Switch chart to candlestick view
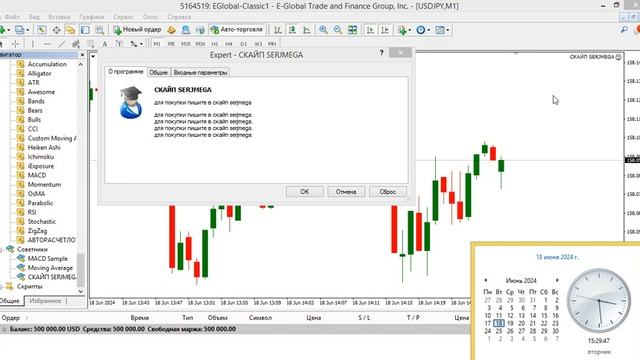This screenshot has height=360, width=640. 292,30
